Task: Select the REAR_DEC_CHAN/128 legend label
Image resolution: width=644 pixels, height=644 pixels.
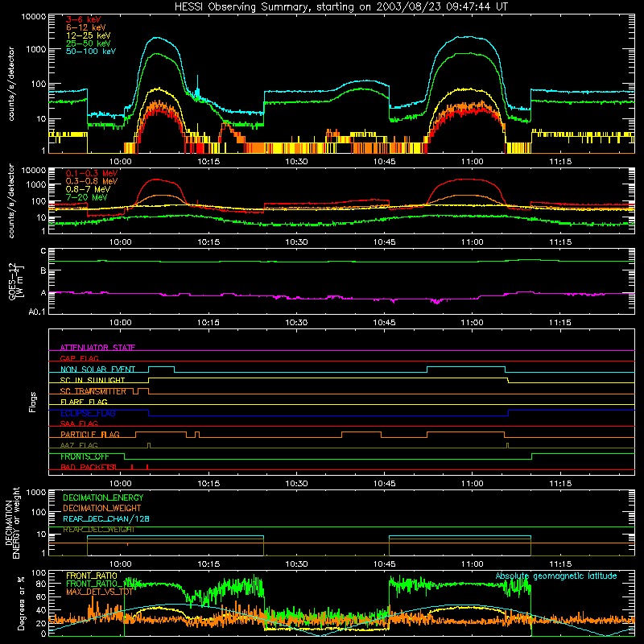Action: tap(106, 518)
